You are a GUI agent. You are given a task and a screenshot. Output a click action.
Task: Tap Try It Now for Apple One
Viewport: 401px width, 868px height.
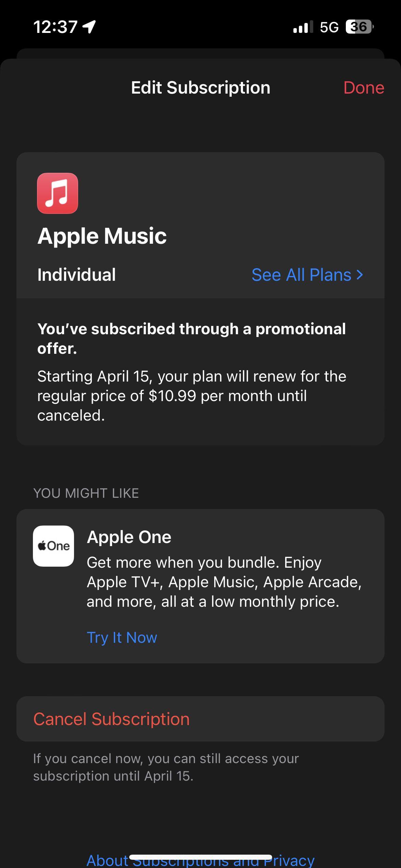pos(122,638)
